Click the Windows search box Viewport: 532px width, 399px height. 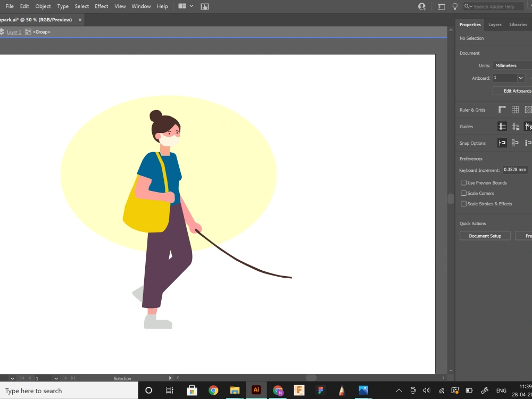pos(69,390)
